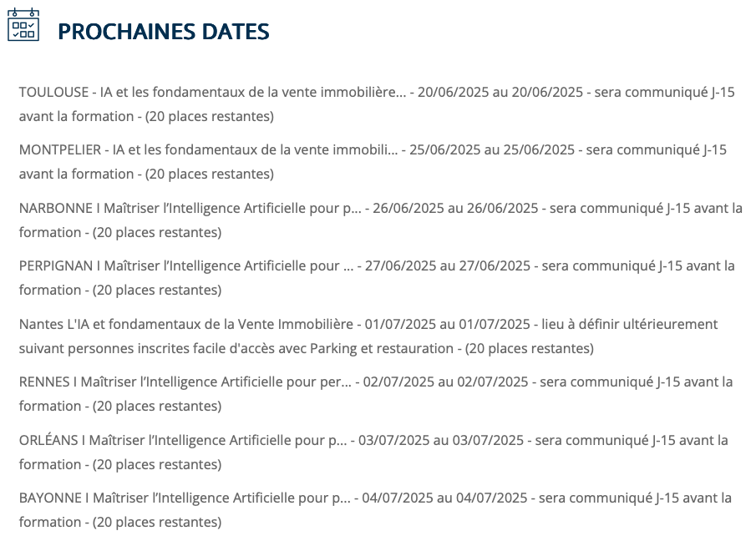Select the RENNES 02/07/2025 session

pyautogui.click(x=376, y=394)
